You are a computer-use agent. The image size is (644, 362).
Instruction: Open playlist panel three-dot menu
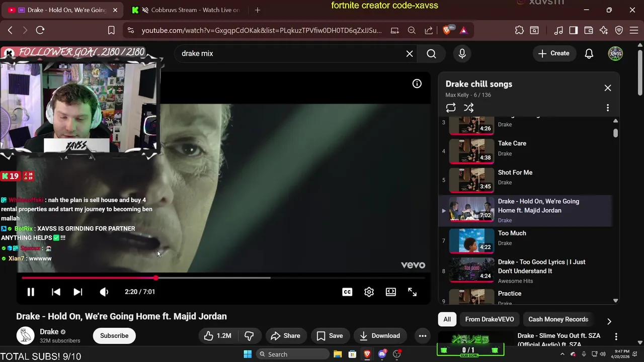point(608,108)
